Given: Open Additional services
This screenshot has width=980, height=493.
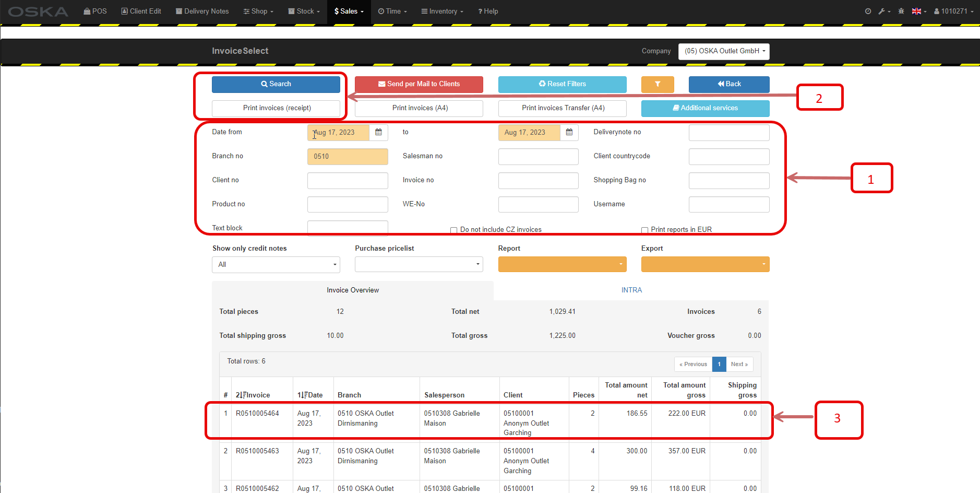Looking at the screenshot, I should (706, 108).
